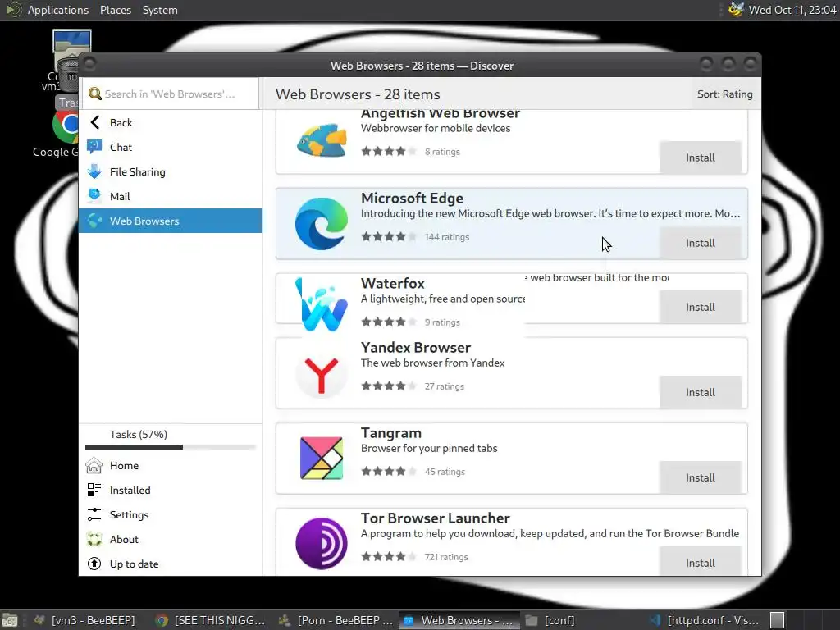
Task: Open the Waterfox app icon
Action: click(x=322, y=305)
